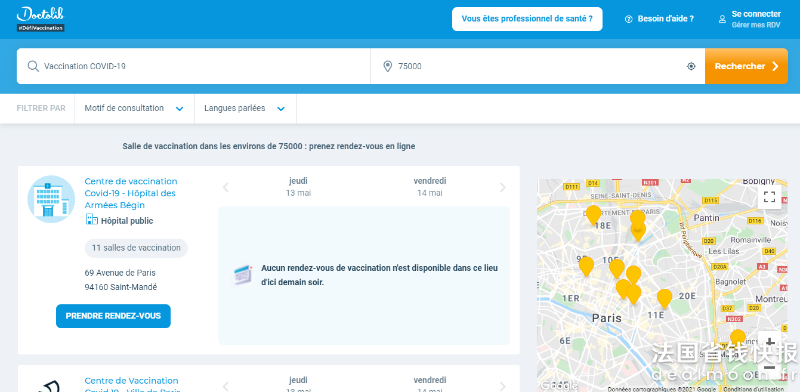Click the map pin near 18E
This screenshot has height=392, width=800.
(593, 215)
